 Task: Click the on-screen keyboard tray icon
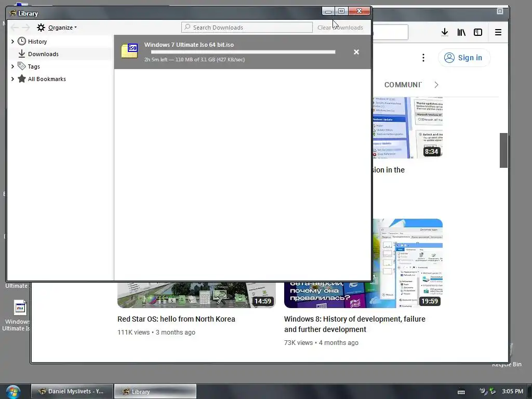pos(461,392)
